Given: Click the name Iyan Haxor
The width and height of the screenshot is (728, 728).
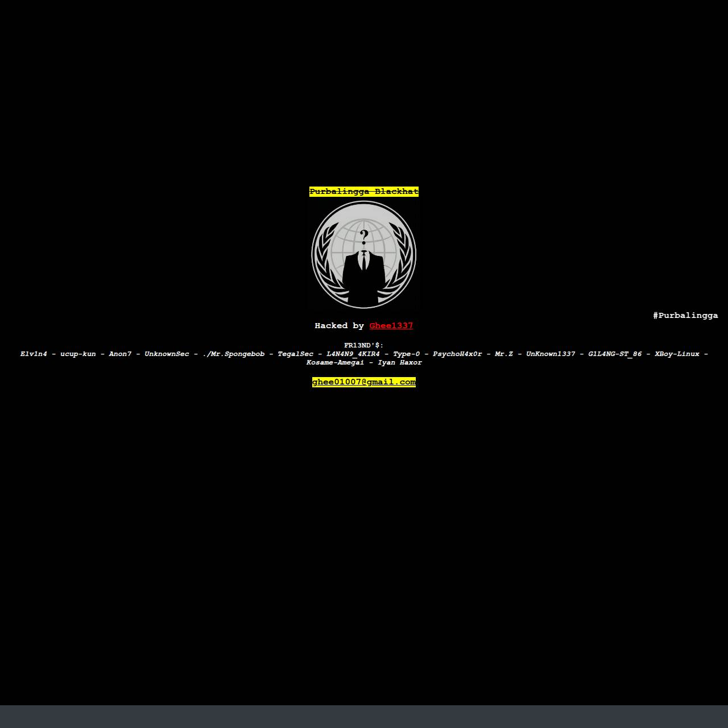Looking at the screenshot, I should click(400, 362).
